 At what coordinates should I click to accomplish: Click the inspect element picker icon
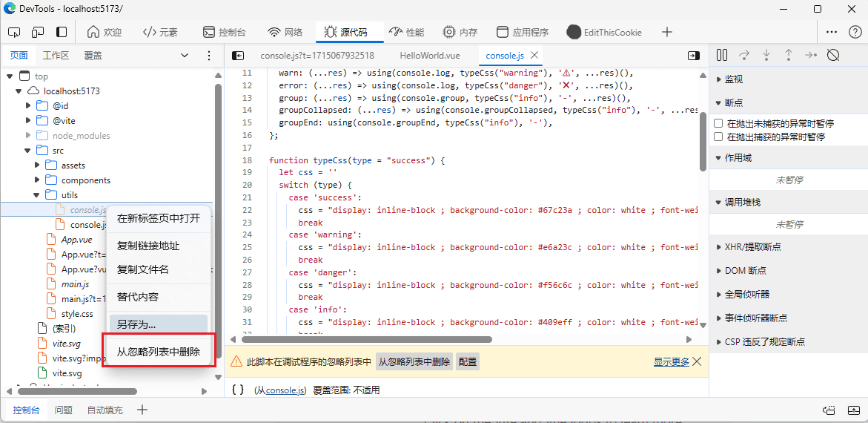pos(14,32)
